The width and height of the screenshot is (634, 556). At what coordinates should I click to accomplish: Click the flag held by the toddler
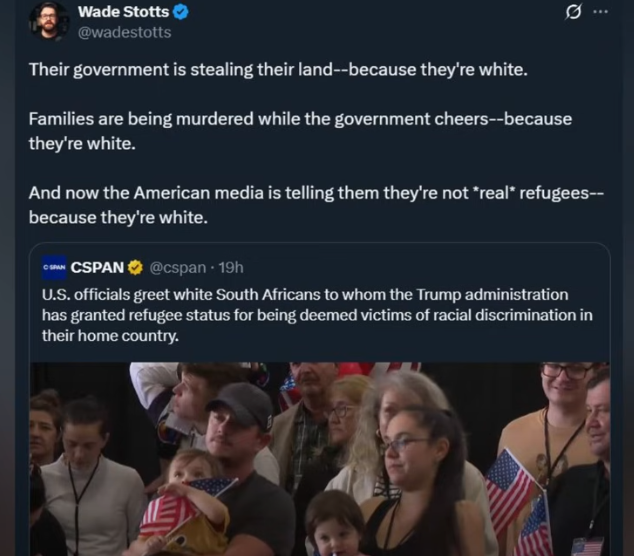pyautogui.click(x=177, y=505)
